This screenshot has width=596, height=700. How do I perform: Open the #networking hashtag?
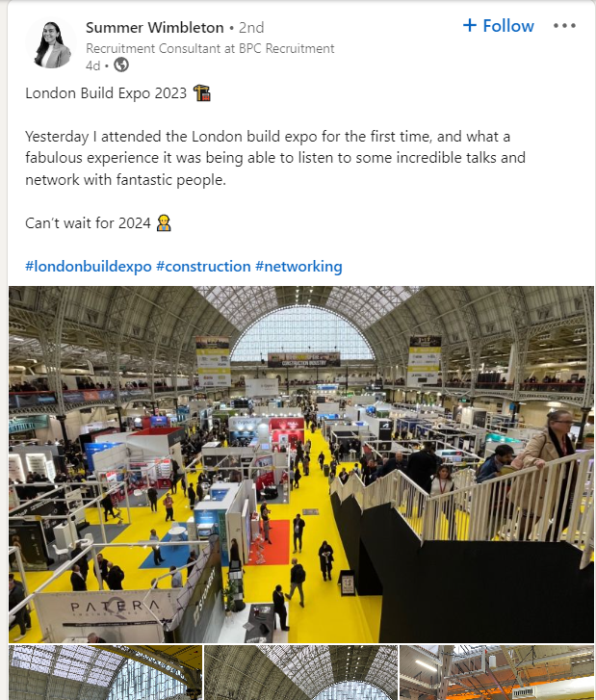tap(298, 266)
